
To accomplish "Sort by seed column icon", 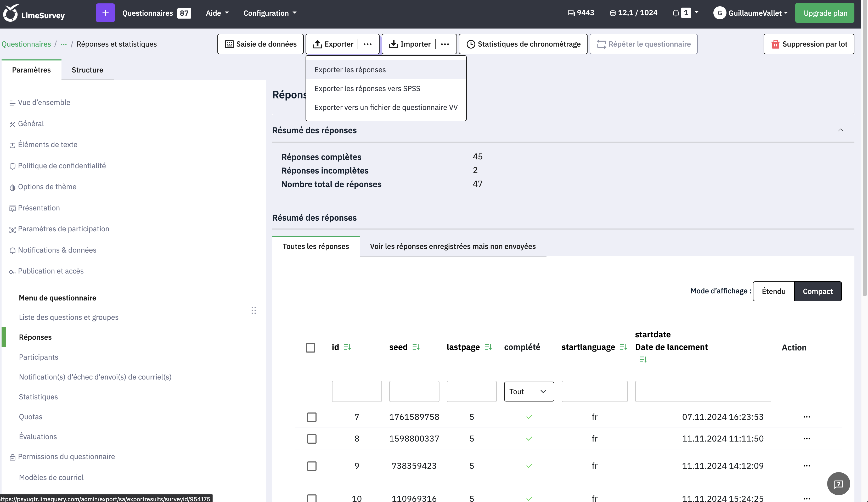I will pos(416,347).
